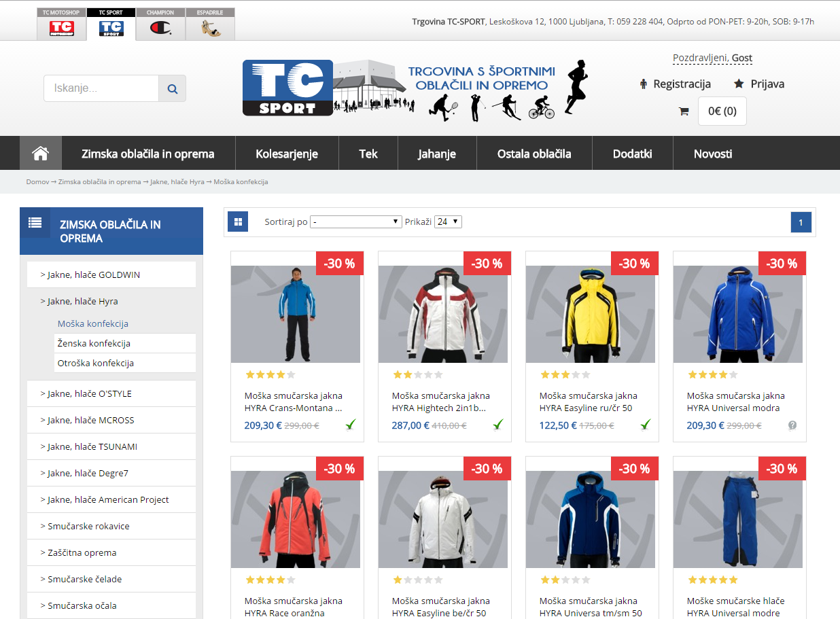Click star rating of Easyline ru/čr 50
This screenshot has height=619, width=840.
point(565,374)
